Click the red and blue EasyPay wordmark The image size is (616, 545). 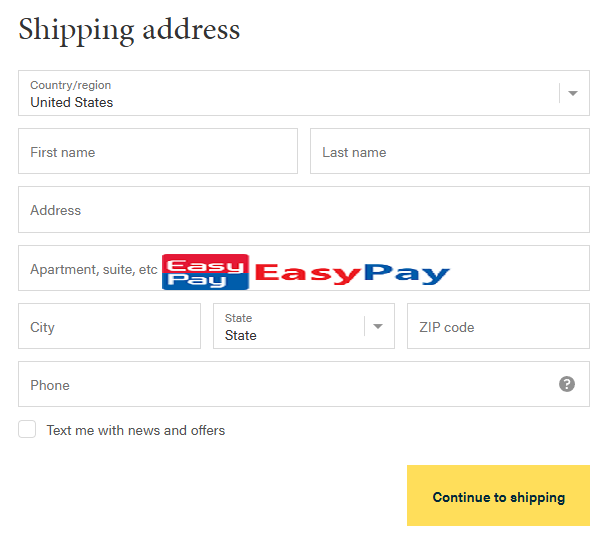point(352,273)
